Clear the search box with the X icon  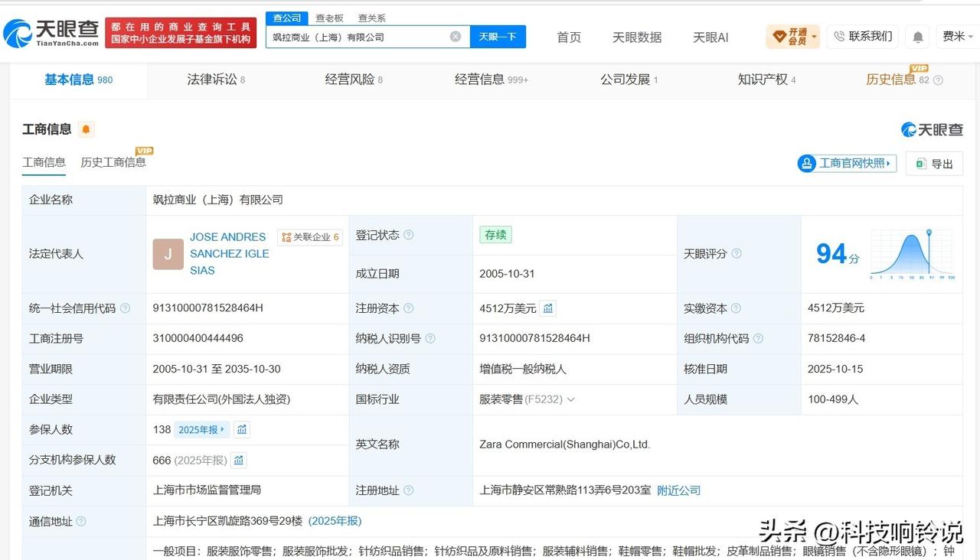456,37
